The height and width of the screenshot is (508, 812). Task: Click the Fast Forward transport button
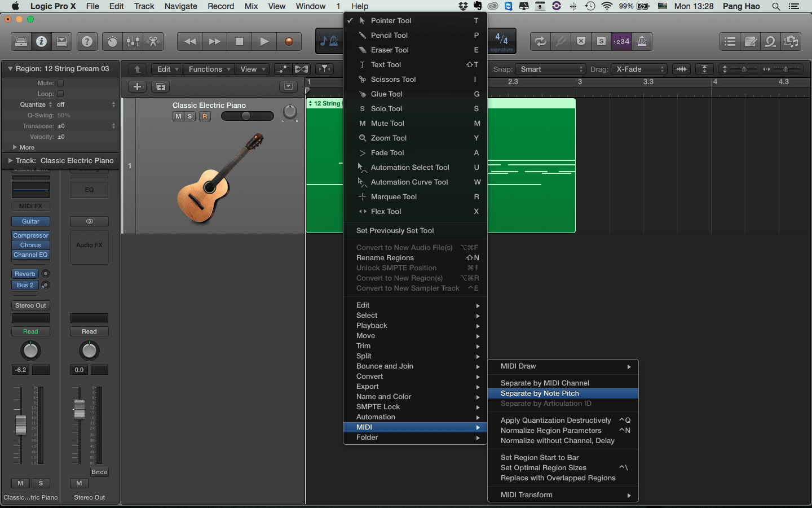coord(214,41)
